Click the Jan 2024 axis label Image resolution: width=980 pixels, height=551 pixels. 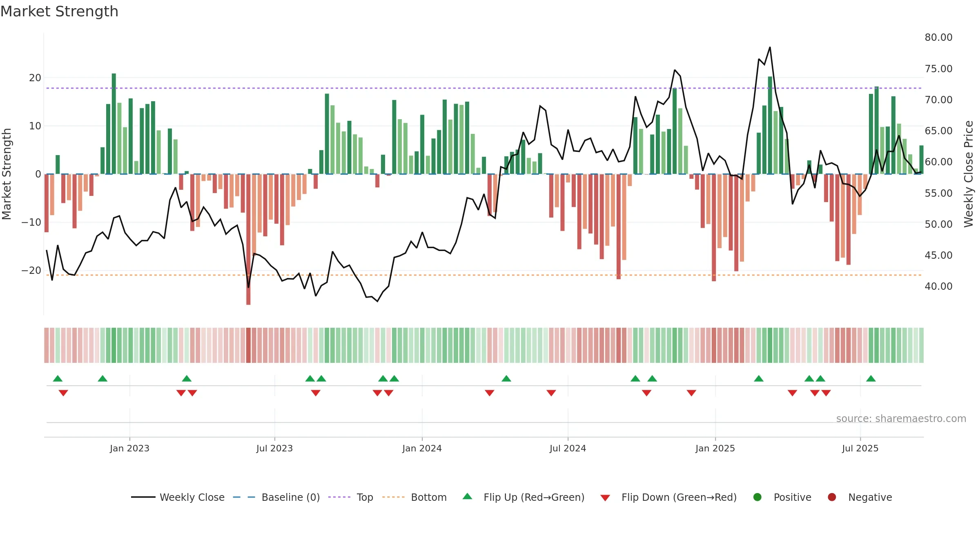422,448
